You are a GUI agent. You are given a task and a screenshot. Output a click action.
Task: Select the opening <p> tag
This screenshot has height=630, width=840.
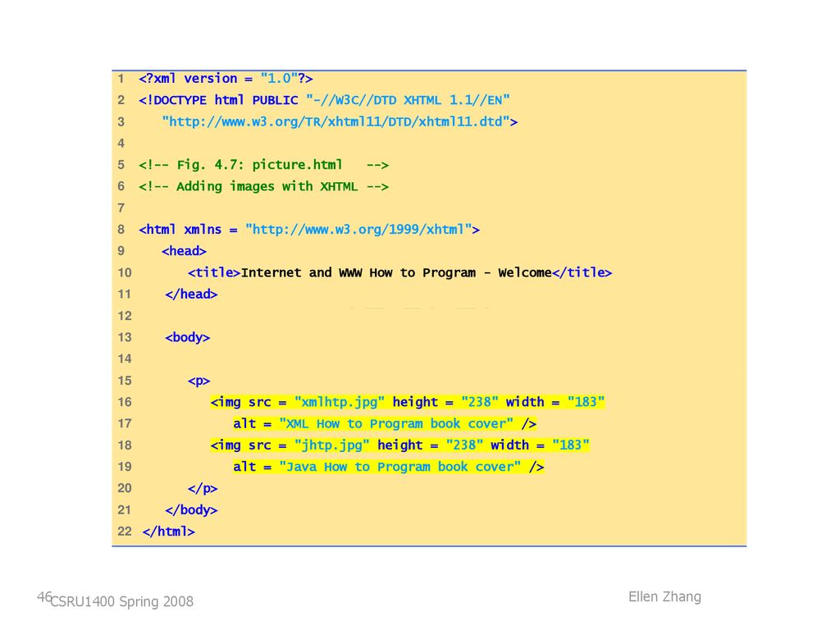pyautogui.click(x=199, y=381)
